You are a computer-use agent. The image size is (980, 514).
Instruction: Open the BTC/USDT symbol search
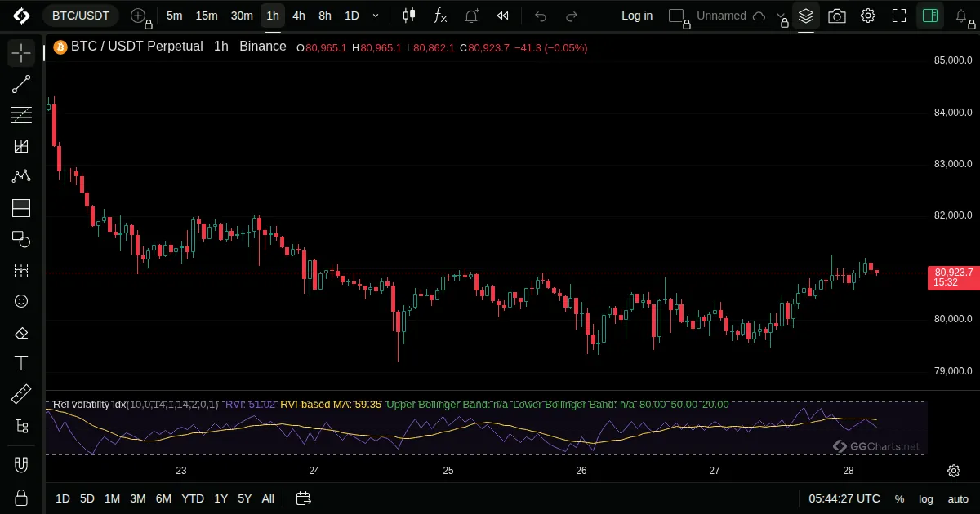[81, 16]
